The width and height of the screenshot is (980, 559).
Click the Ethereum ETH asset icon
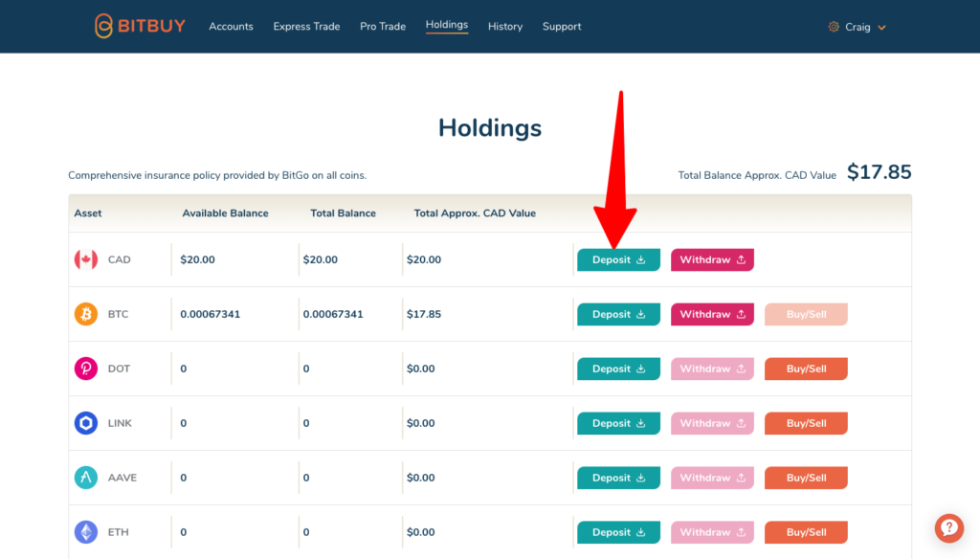(86, 532)
